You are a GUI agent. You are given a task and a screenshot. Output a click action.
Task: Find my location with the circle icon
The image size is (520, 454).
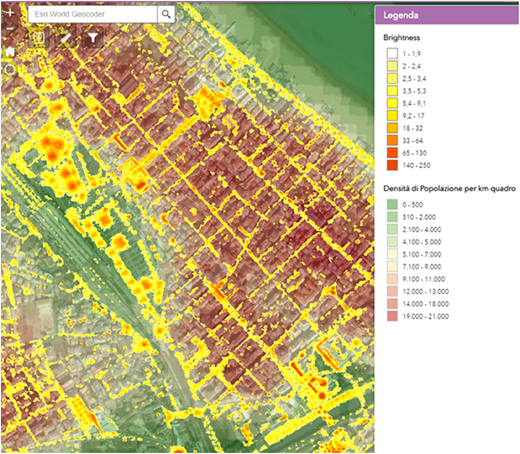click(x=10, y=70)
